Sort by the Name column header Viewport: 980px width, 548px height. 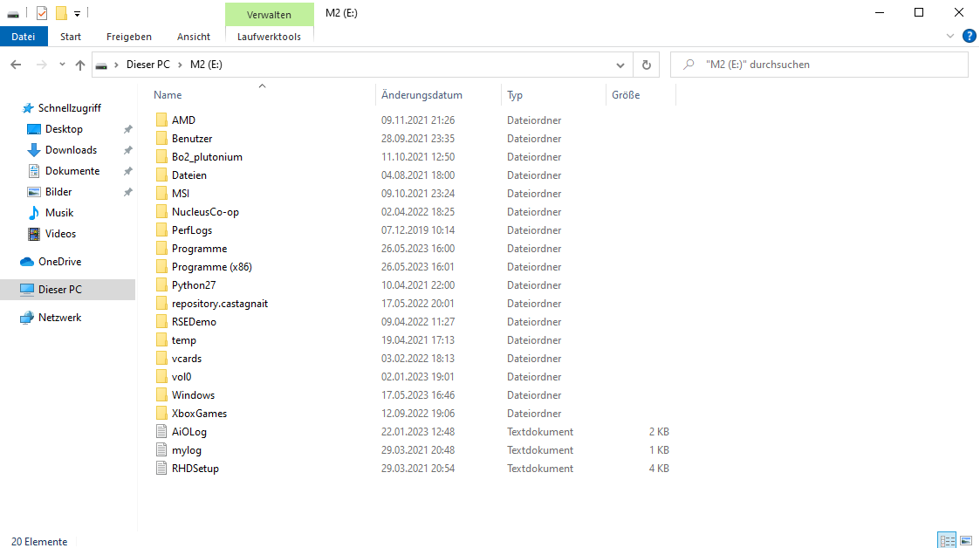(168, 95)
